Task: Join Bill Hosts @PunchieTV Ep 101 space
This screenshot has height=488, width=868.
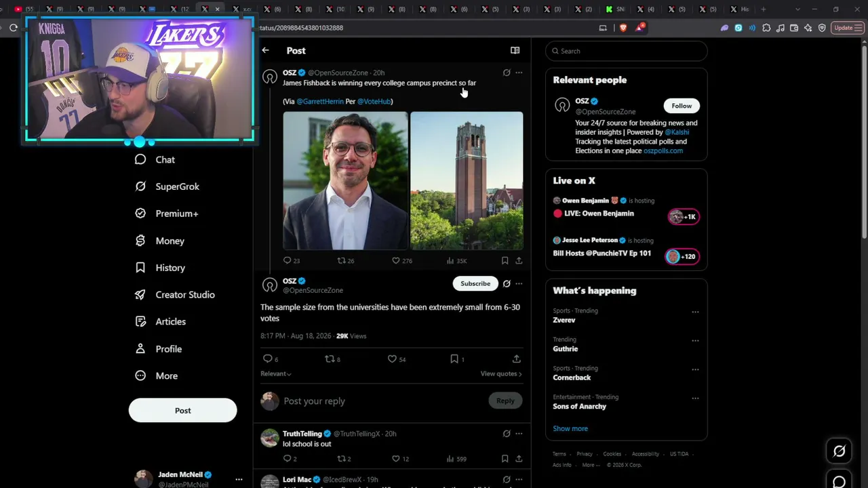Action: (683, 256)
